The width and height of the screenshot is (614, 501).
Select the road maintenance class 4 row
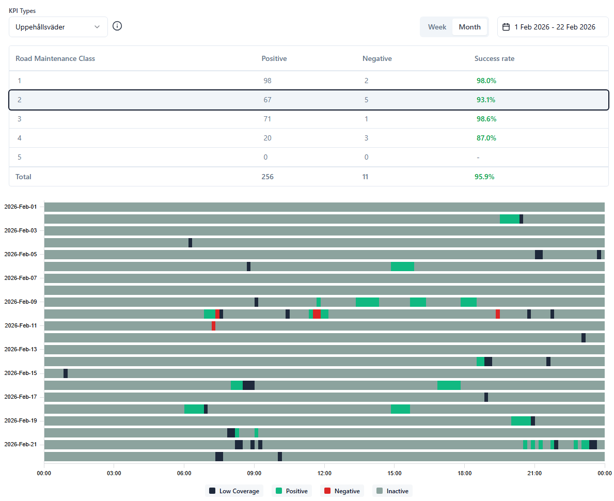(308, 138)
